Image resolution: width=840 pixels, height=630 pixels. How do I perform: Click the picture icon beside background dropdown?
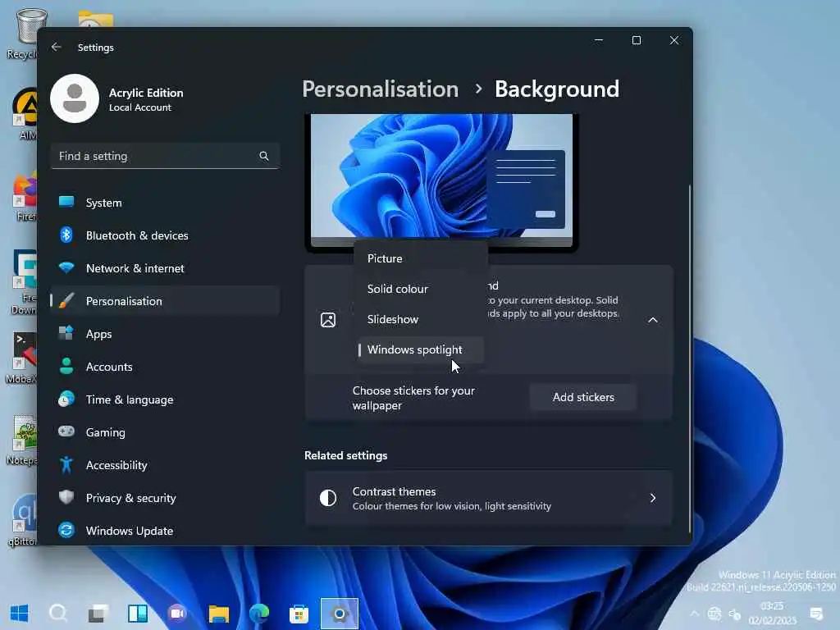point(328,320)
